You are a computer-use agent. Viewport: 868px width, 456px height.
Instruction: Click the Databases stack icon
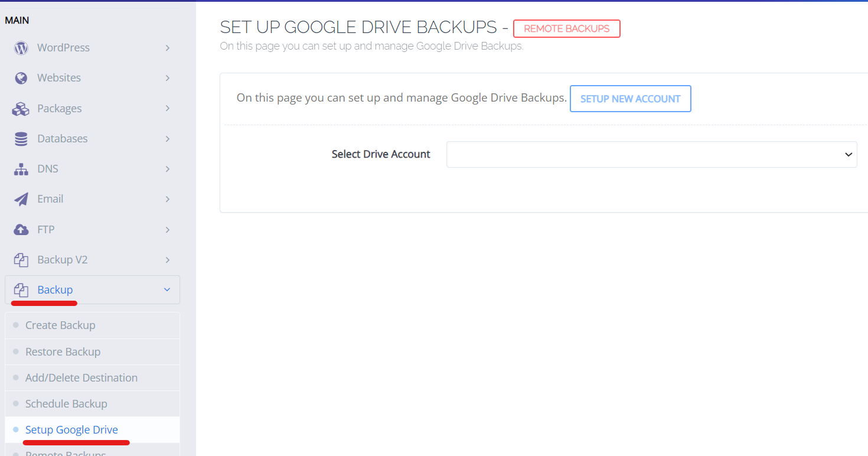[21, 138]
